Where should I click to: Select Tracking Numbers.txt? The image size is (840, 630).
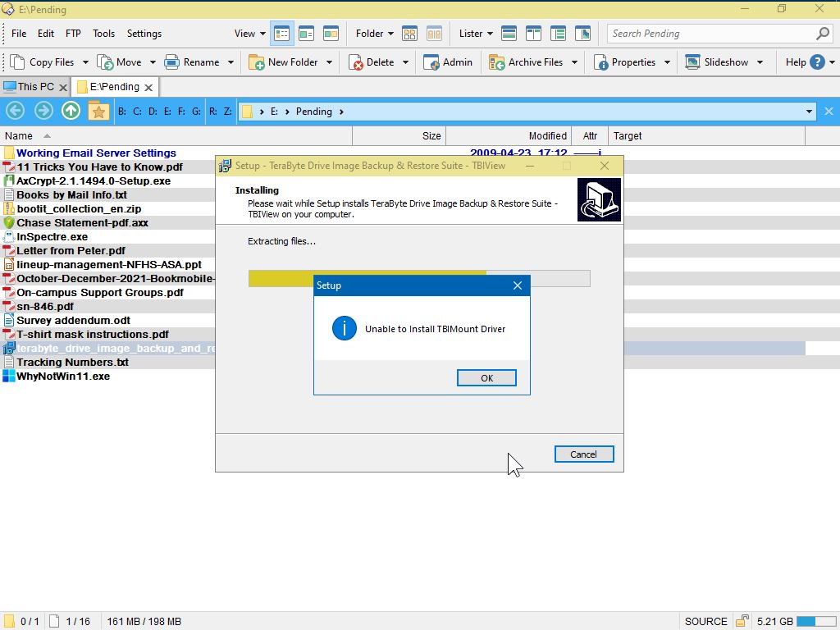[72, 362]
